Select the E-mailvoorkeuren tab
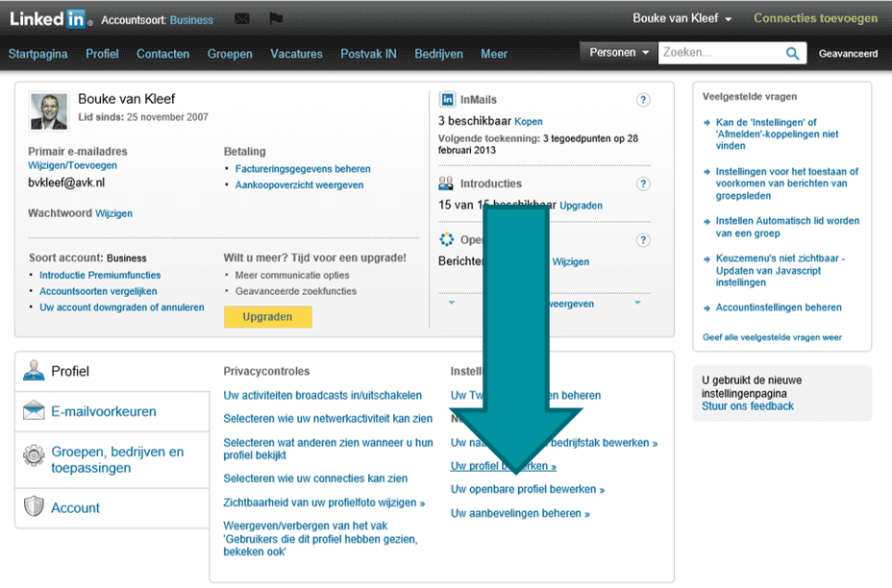Image resolution: width=892 pixels, height=588 pixels. pyautogui.click(x=112, y=411)
